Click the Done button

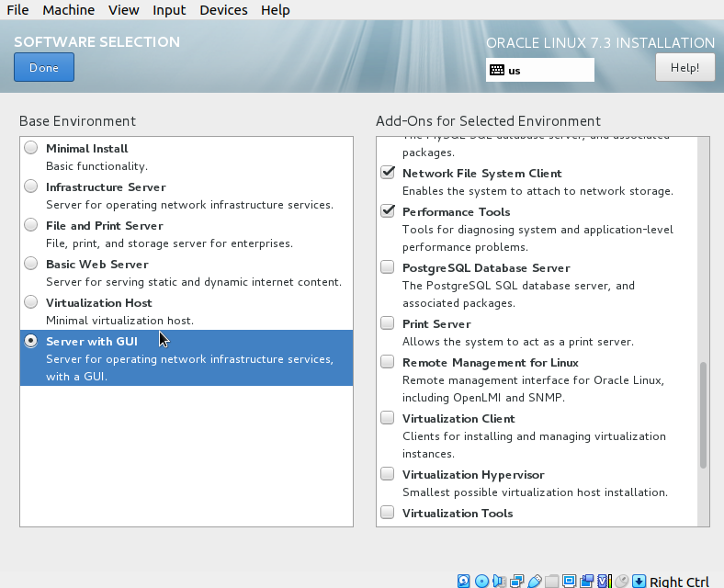click(44, 67)
